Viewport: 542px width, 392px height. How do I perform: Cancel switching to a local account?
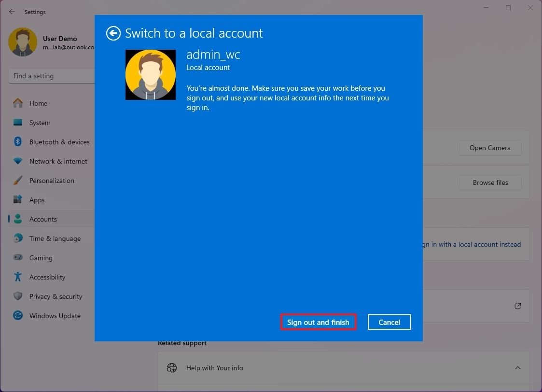pyautogui.click(x=389, y=322)
